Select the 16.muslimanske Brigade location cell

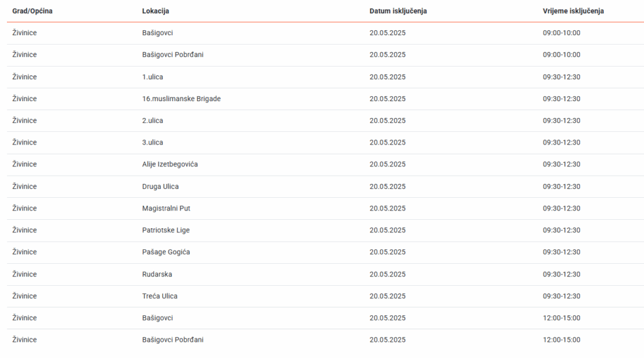181,99
